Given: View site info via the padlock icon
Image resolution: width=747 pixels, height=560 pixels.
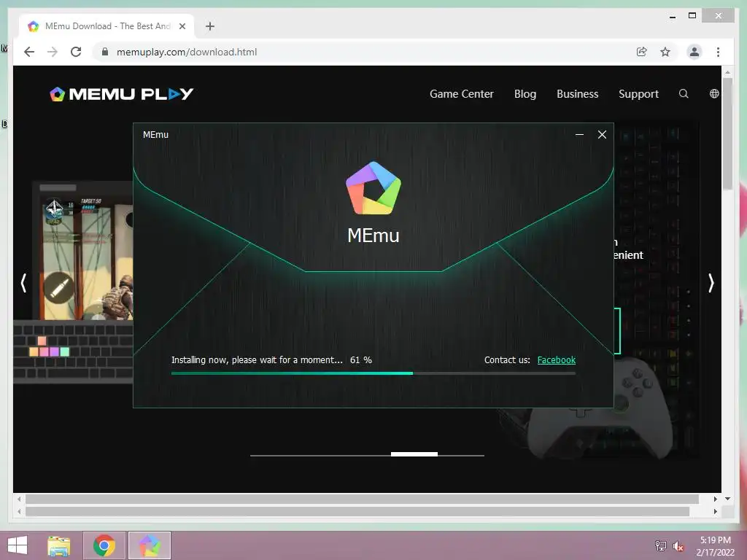Looking at the screenshot, I should [x=105, y=52].
